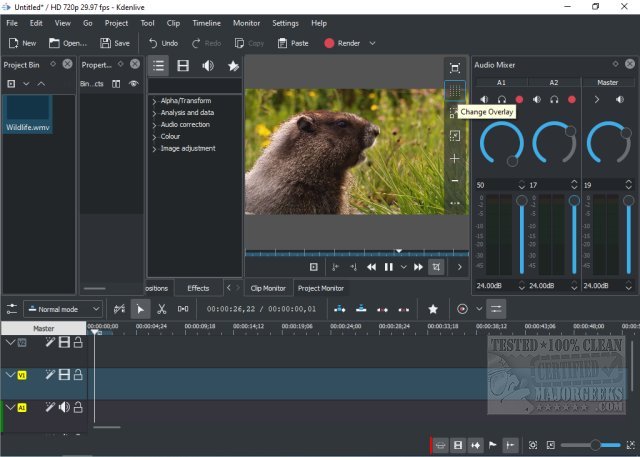The width and height of the screenshot is (640, 457).
Task: Click the Rewind button in monitor
Action: [x=371, y=267]
